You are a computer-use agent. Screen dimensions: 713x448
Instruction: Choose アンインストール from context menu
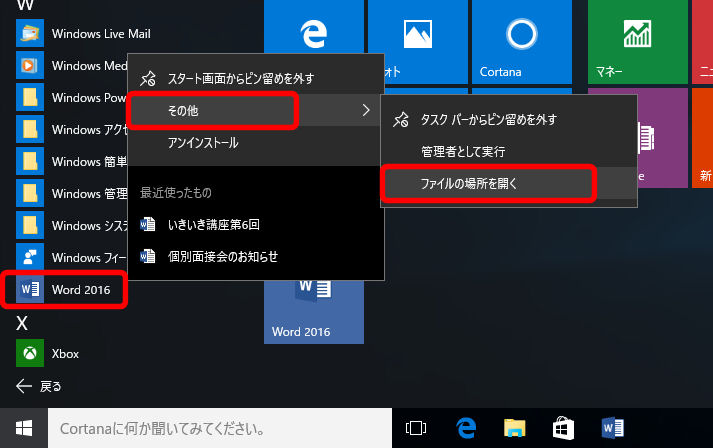tap(256, 142)
